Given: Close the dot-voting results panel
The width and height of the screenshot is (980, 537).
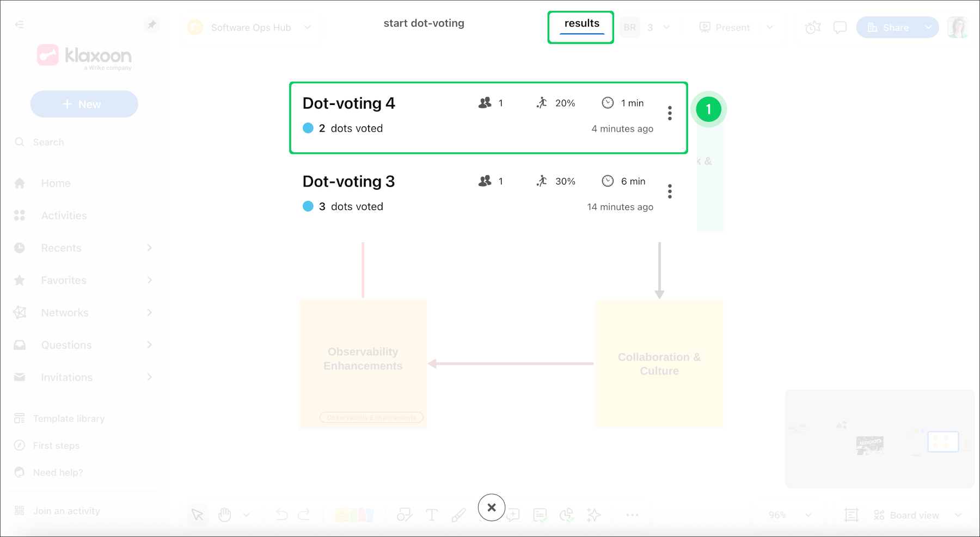Looking at the screenshot, I should tap(491, 508).
